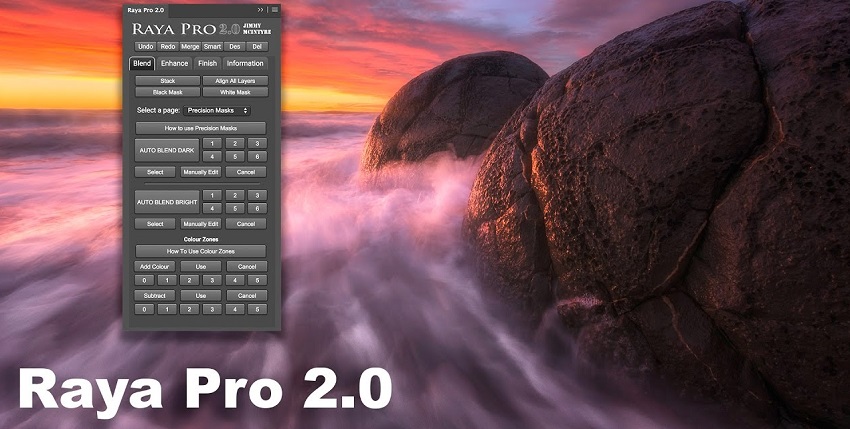Open How To Use Colour Zones

pos(201,251)
